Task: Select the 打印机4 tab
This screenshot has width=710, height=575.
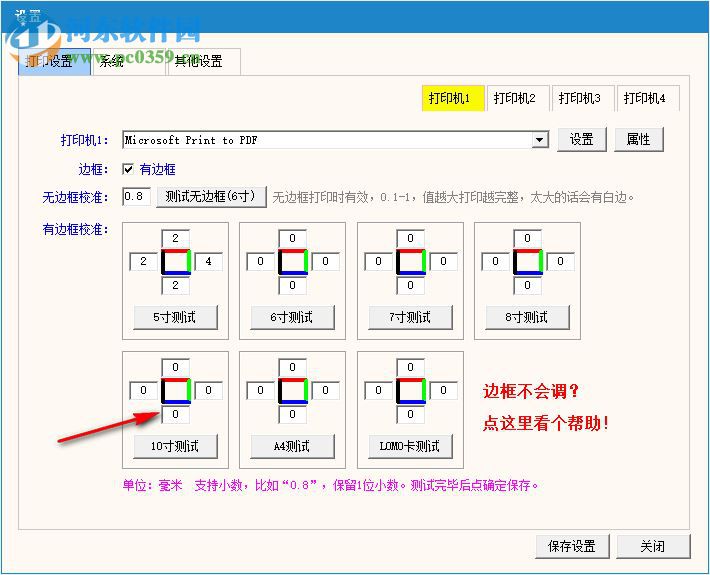Action: (x=648, y=98)
